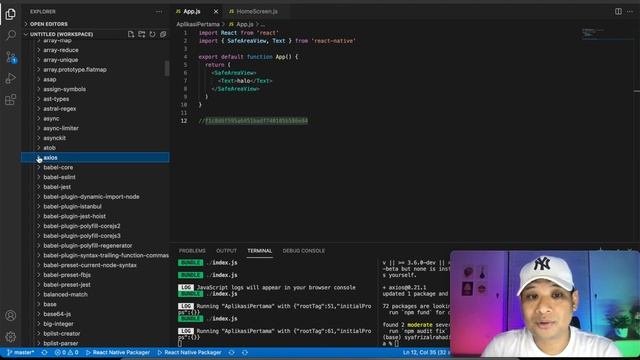Expand the Open Editors section
640x360 pixels.
[x=49, y=24]
